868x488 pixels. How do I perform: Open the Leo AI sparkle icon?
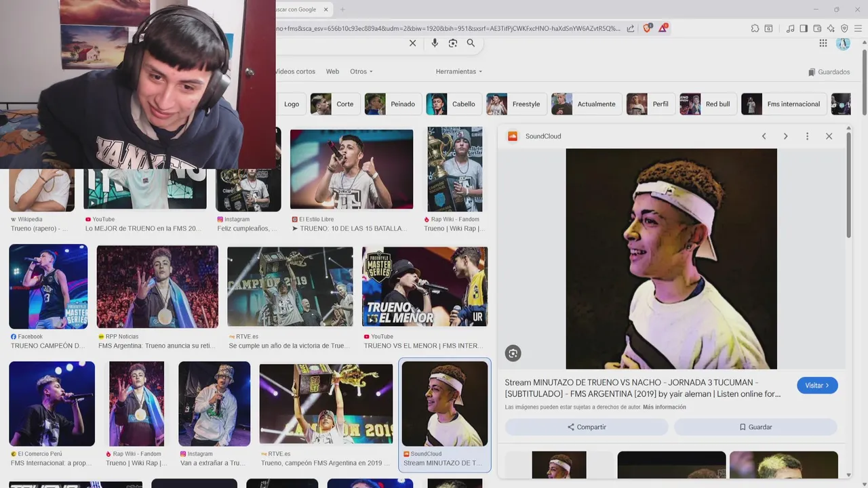coord(831,28)
